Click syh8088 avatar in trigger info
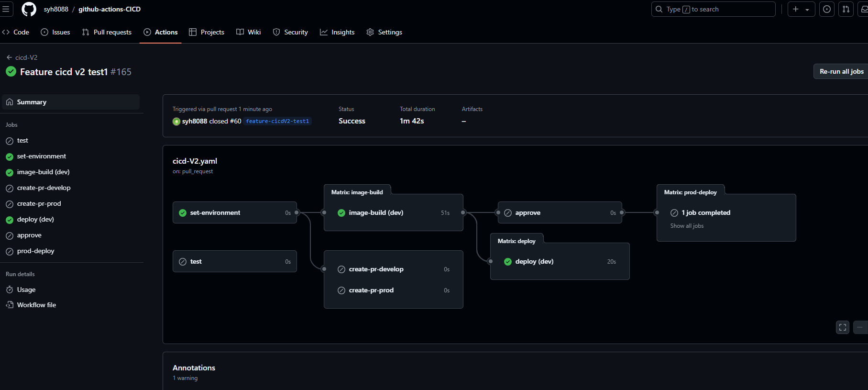 (176, 122)
